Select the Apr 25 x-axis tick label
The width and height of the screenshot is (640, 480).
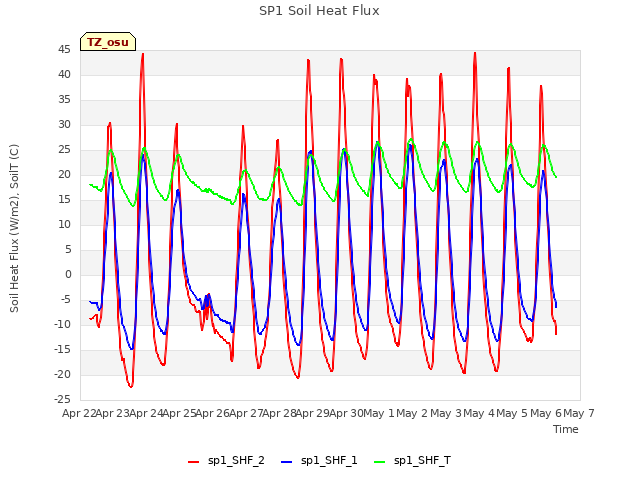[x=179, y=413]
